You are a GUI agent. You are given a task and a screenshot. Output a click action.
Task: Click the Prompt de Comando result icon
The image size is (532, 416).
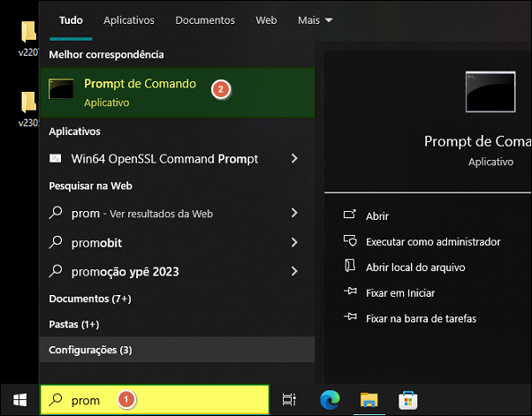tap(61, 89)
